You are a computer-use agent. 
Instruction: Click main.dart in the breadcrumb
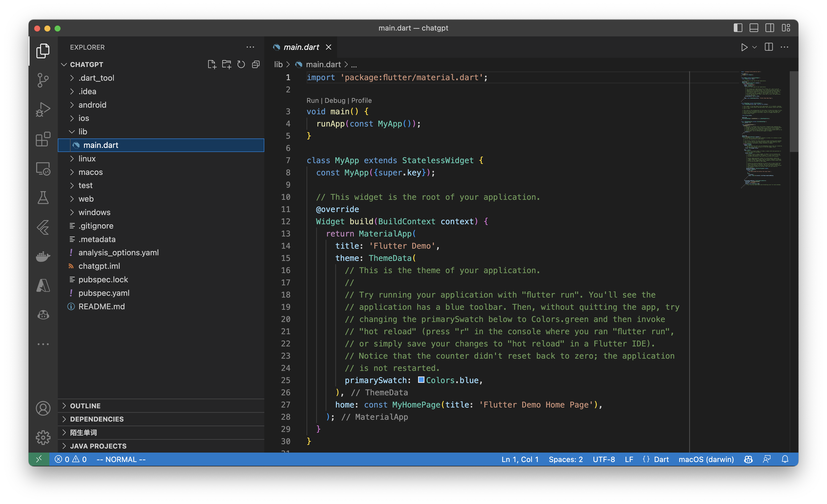click(x=323, y=64)
